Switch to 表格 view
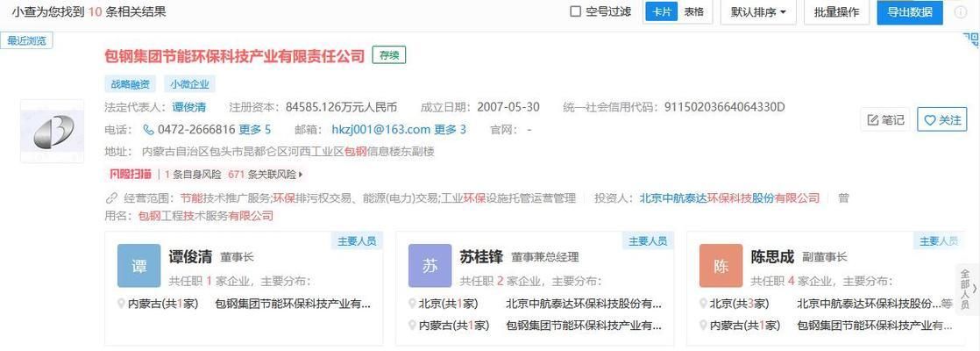Screen dimensions: 980x351 693,12
